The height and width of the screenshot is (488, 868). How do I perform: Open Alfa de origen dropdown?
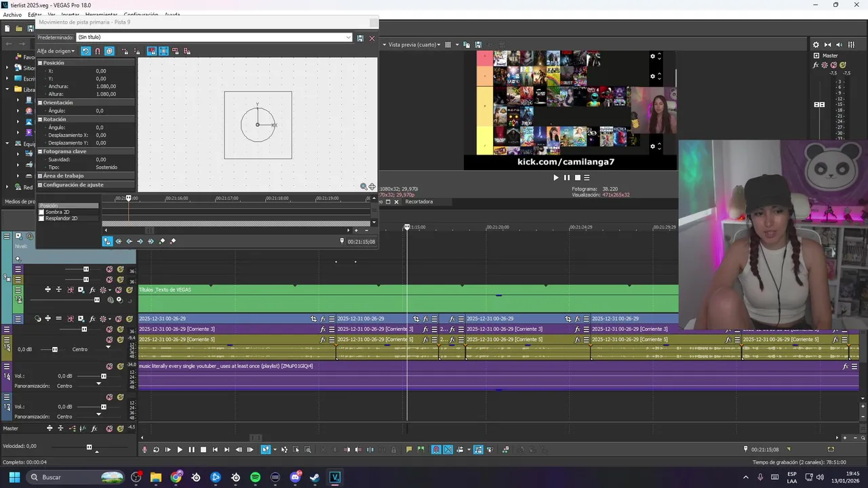pyautogui.click(x=56, y=51)
